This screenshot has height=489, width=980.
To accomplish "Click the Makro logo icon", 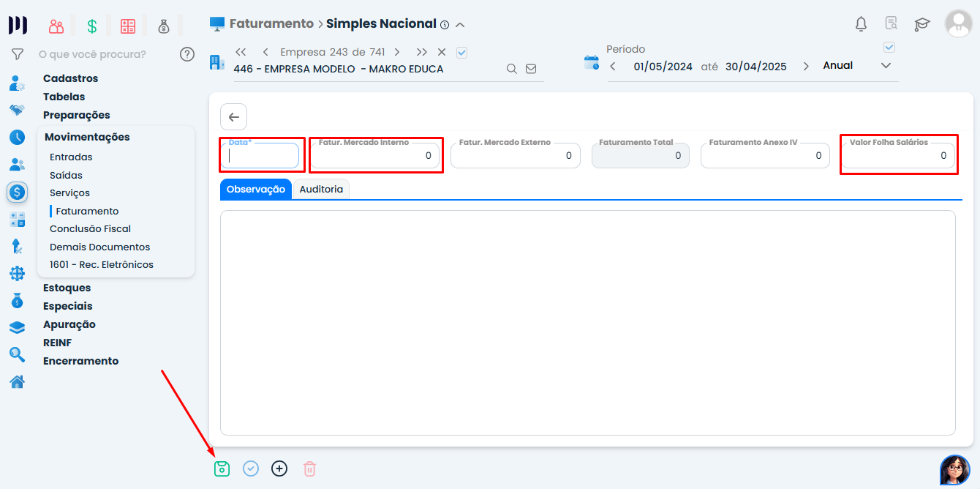I will tap(18, 25).
